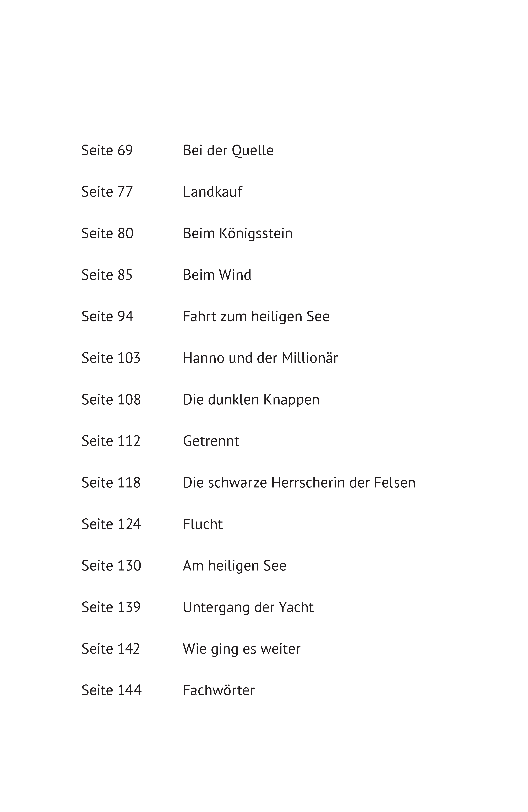Click page reference 'Seite 118'
Image resolution: width=528 pixels, height=812 pixels.
[111, 483]
